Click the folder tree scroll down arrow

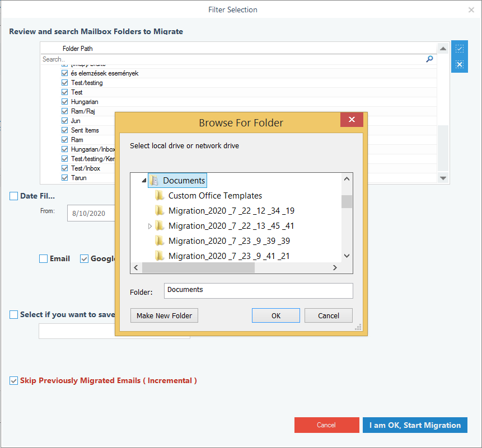[x=347, y=256]
